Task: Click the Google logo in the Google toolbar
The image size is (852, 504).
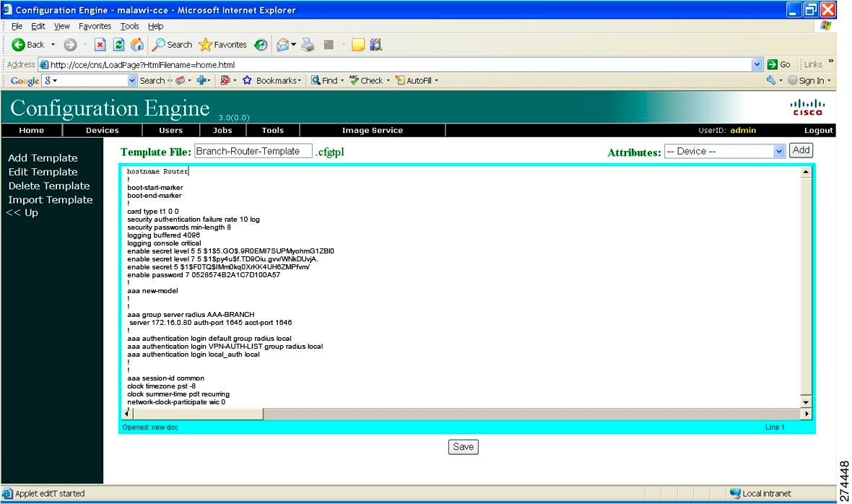Action: 25,81
